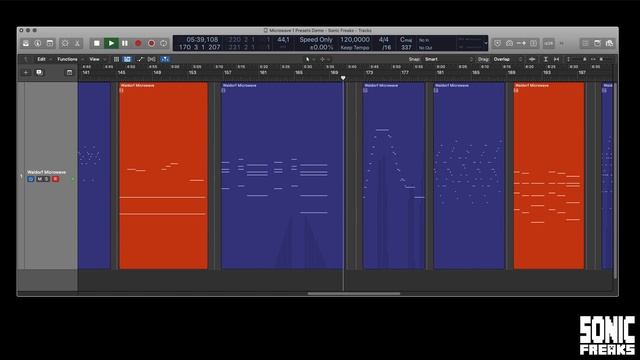This screenshot has width=640, height=360.
Task: Open the Keep Tempo mode popup
Action: pyautogui.click(x=355, y=47)
